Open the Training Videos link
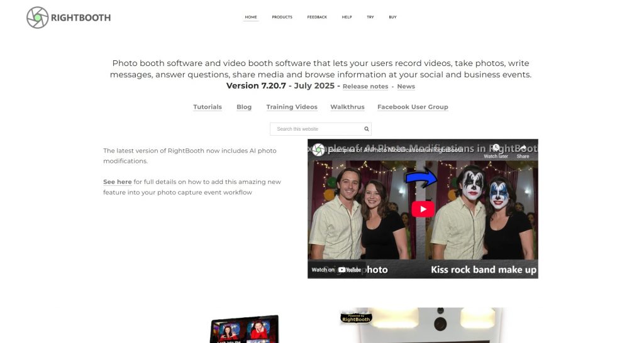 coord(292,107)
